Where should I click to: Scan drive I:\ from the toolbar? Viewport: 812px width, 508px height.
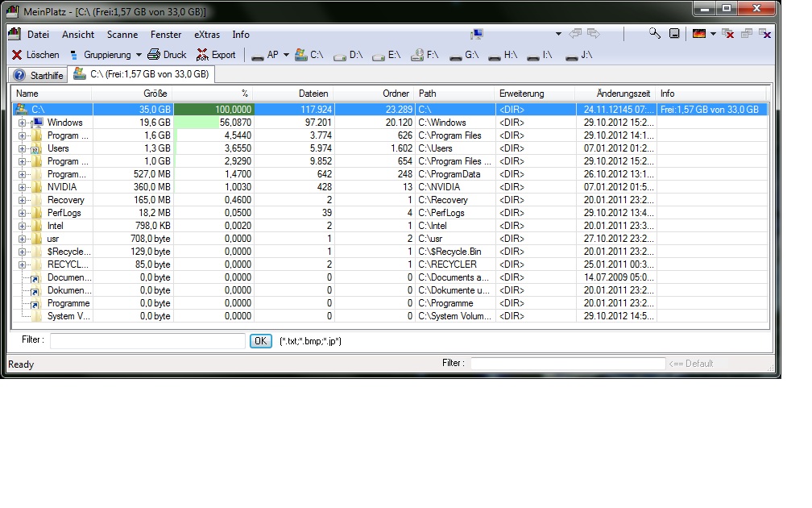tap(540, 55)
